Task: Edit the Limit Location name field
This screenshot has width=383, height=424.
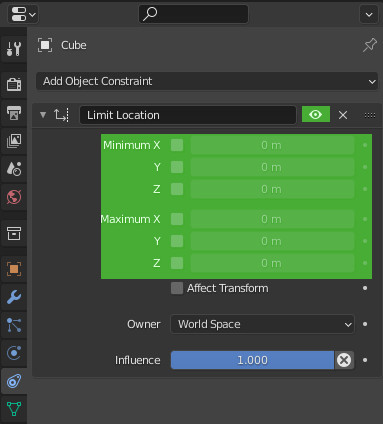Action: point(188,115)
